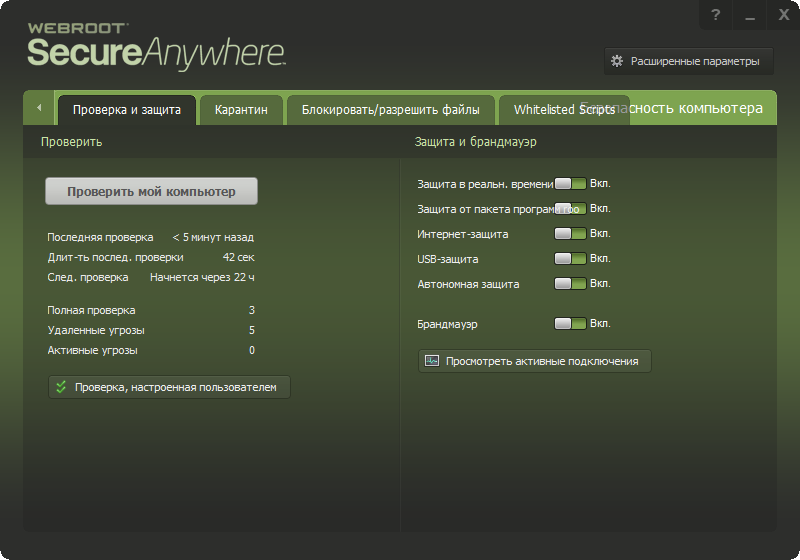This screenshot has width=800, height=560.
Task: Switch to Блокировать/разрешить файлы tab
Action: pyautogui.click(x=390, y=110)
